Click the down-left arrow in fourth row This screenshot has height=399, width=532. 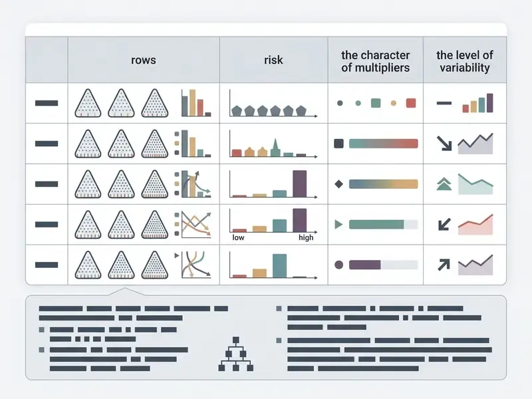click(x=444, y=224)
